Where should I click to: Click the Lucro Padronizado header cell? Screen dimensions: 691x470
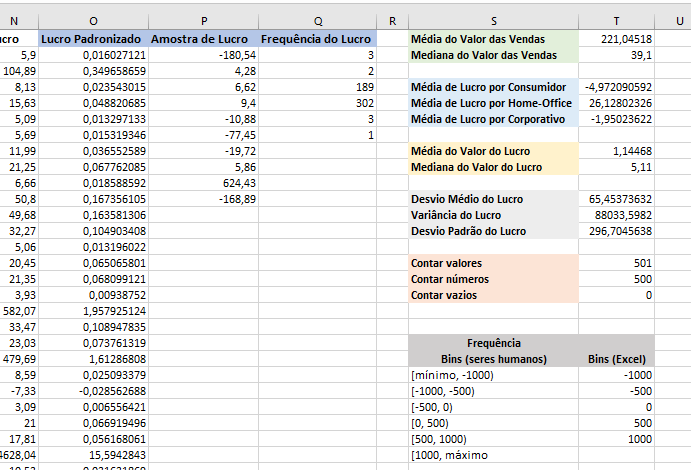coord(93,39)
